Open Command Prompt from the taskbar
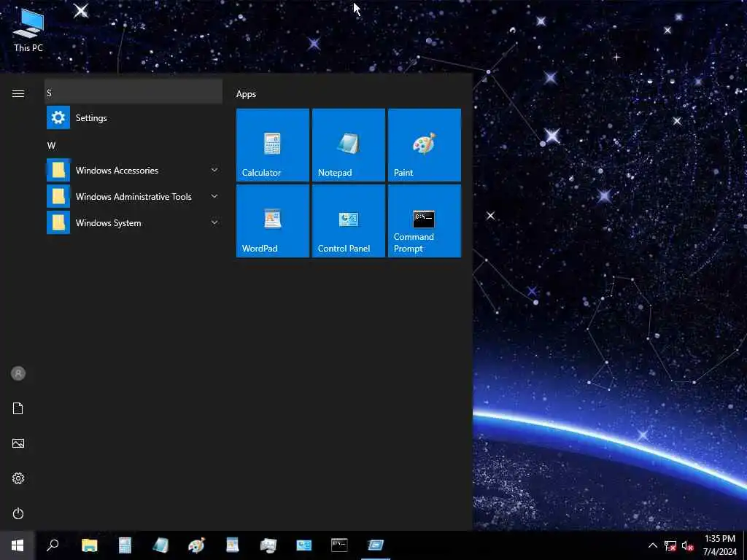Screen dimensions: 747x560 [339, 545]
